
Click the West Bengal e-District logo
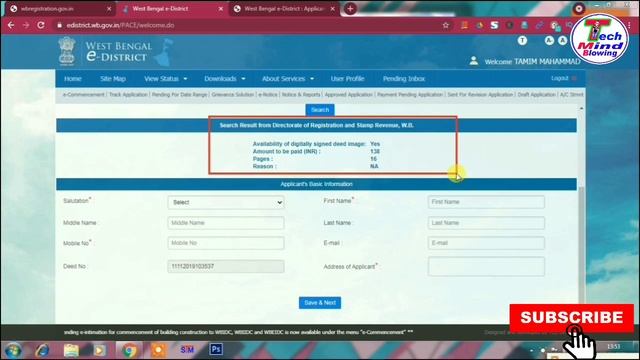click(115, 51)
